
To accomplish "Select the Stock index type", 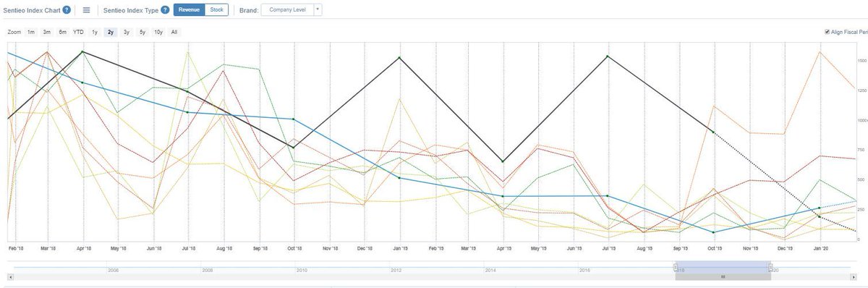I will [x=216, y=10].
